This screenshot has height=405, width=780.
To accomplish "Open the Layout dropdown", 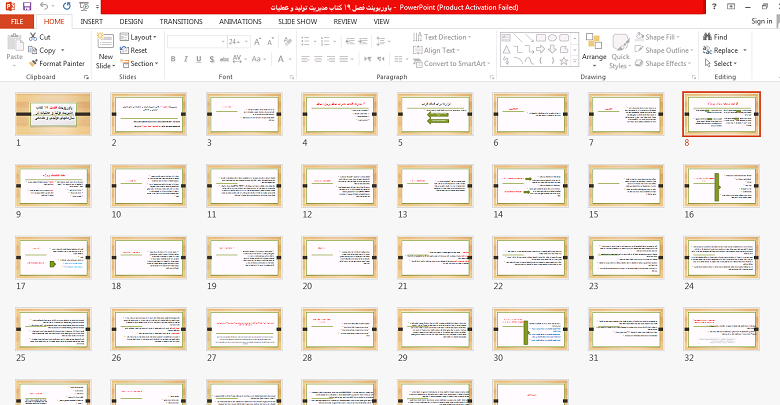I will click(x=138, y=37).
